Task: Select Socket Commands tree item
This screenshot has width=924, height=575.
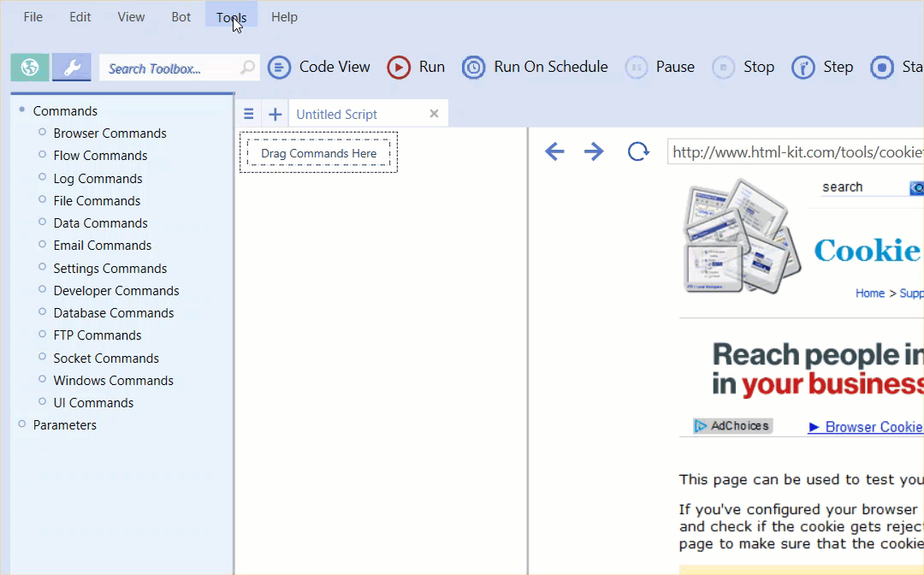Action: click(x=106, y=359)
